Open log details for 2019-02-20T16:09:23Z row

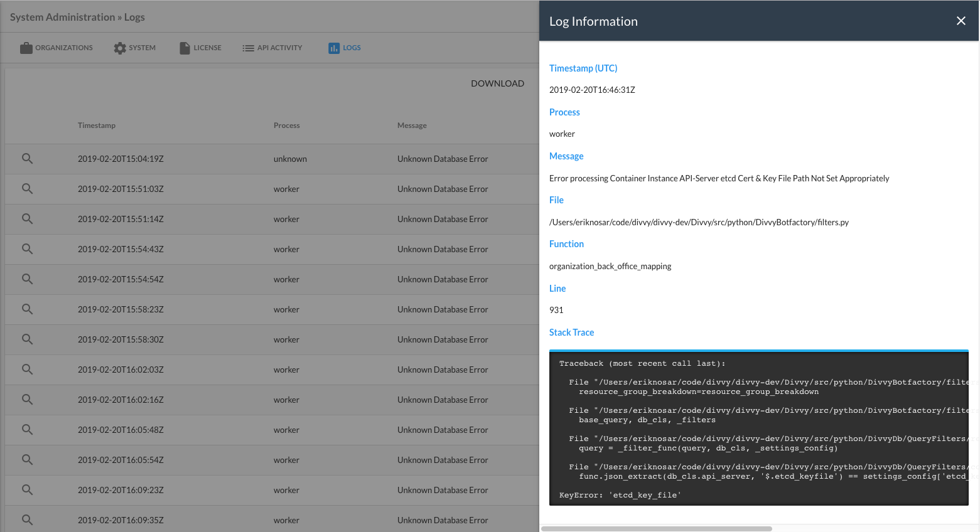(27, 490)
